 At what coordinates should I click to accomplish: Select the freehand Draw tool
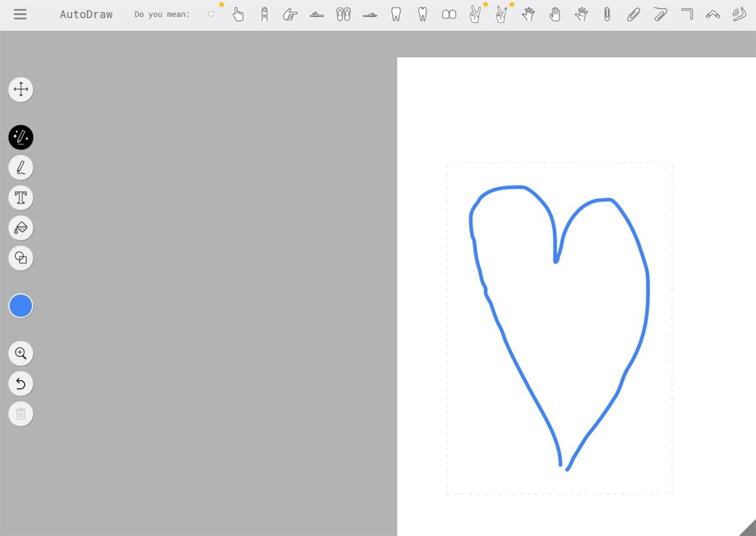[x=21, y=167]
